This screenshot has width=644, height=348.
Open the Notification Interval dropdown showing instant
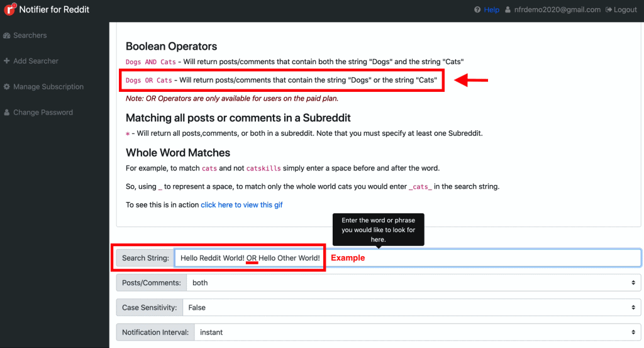pos(418,332)
